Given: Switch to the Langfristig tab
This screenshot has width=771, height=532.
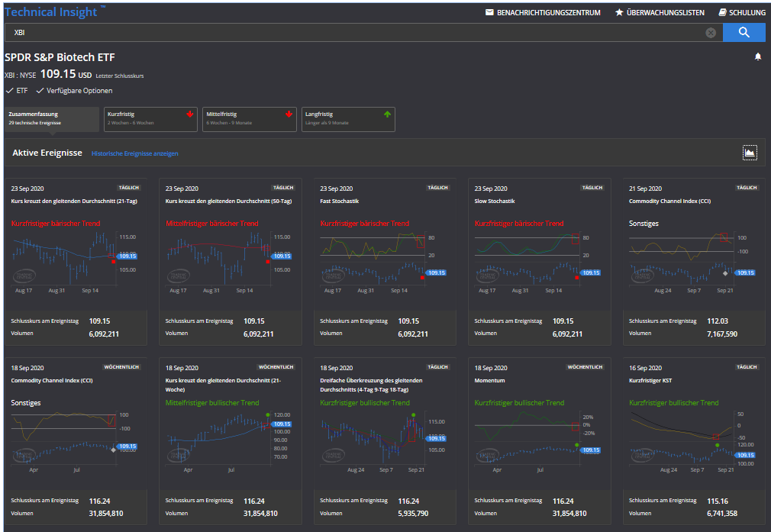Looking at the screenshot, I should coord(348,119).
